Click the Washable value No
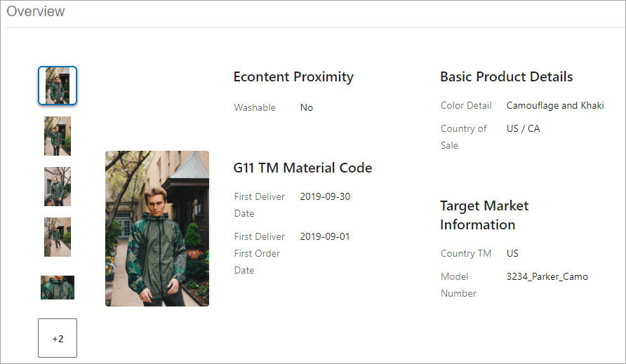Image resolution: width=626 pixels, height=364 pixels. point(307,108)
